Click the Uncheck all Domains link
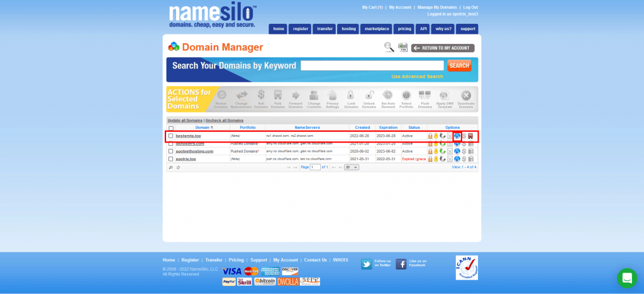This screenshot has width=644, height=294. click(225, 121)
